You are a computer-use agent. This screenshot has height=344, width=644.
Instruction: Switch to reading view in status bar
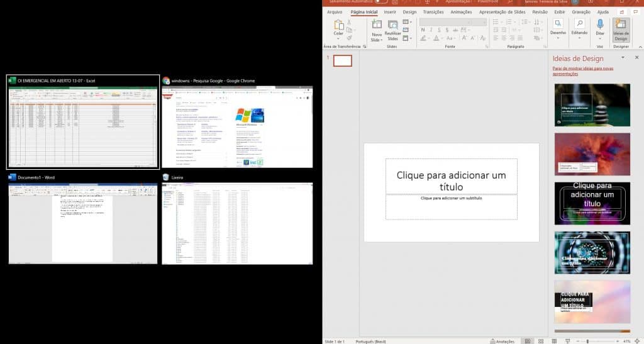click(x=554, y=341)
